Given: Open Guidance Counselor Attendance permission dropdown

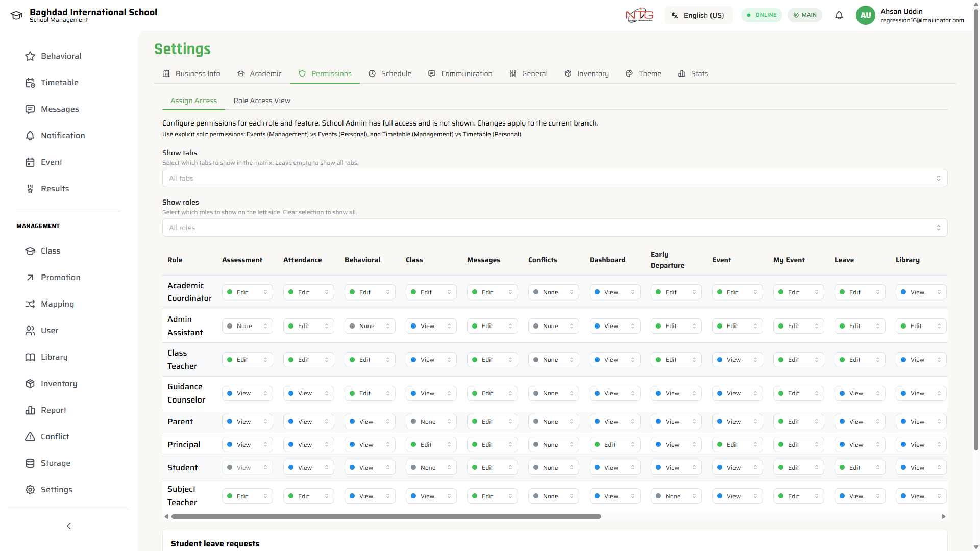Looking at the screenshot, I should click(309, 394).
